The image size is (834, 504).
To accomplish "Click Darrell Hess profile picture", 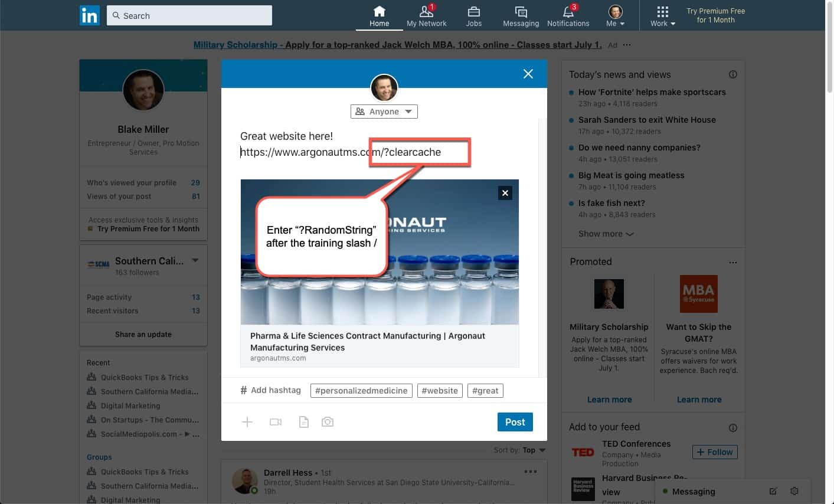I will tap(245, 481).
